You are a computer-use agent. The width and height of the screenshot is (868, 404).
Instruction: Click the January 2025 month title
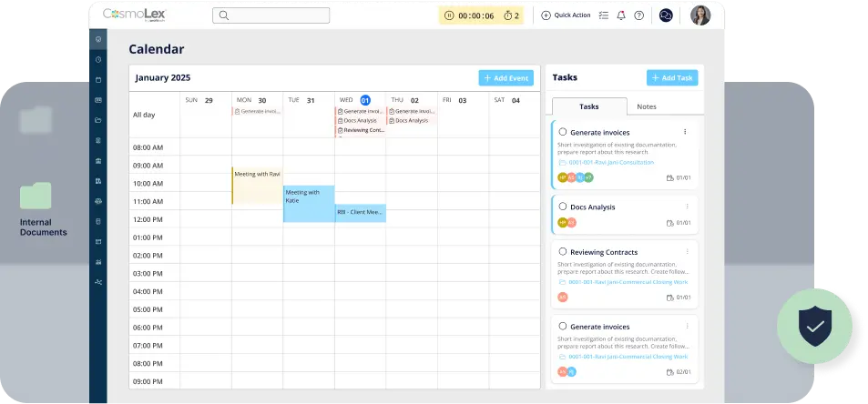tap(163, 78)
